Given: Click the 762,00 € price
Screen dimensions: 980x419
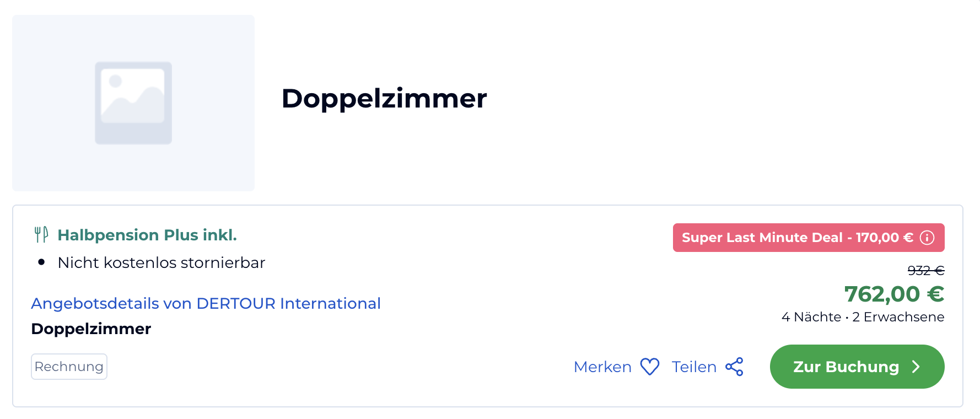Looking at the screenshot, I should tap(894, 294).
